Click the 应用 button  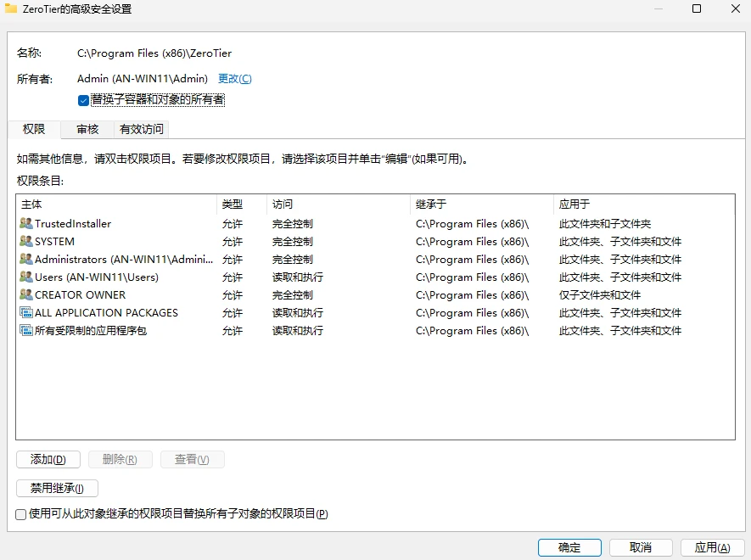712,548
